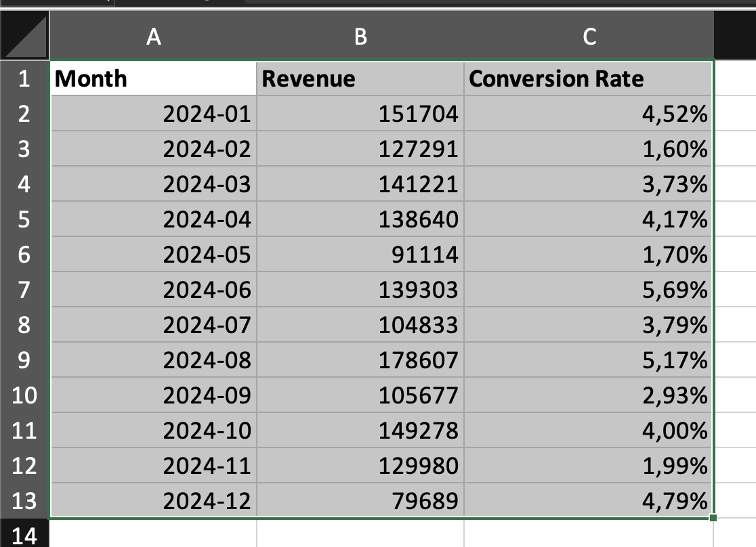Click the Conversion Rate header cell
The width and height of the screenshot is (756, 547).
click(x=589, y=79)
